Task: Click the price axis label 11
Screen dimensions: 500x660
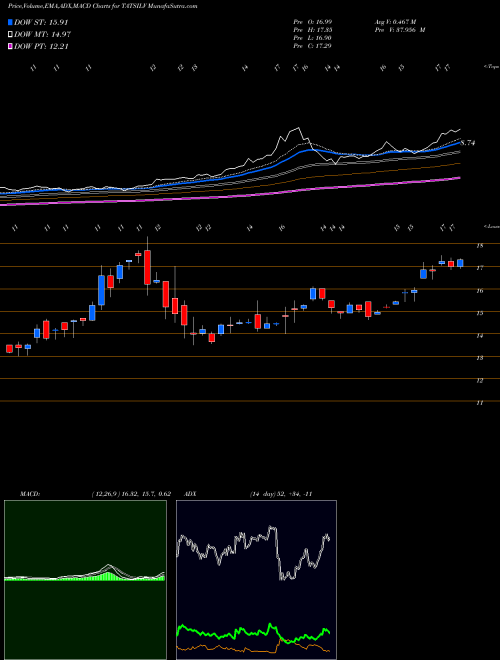Action: [x=479, y=403]
